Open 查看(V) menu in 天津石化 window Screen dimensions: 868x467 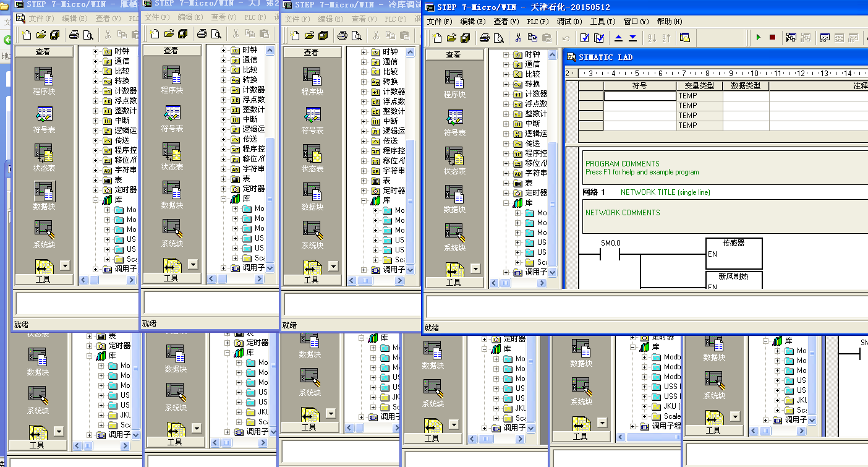point(506,22)
